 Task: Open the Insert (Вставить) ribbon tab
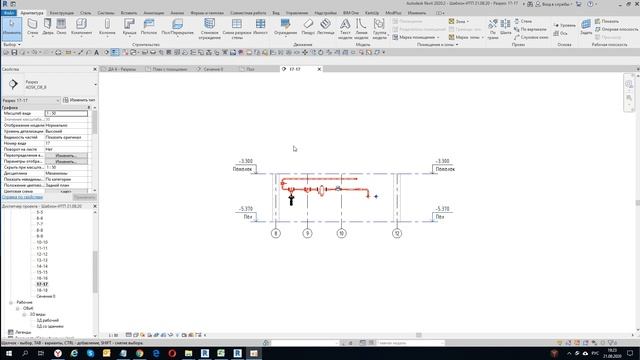click(129, 13)
